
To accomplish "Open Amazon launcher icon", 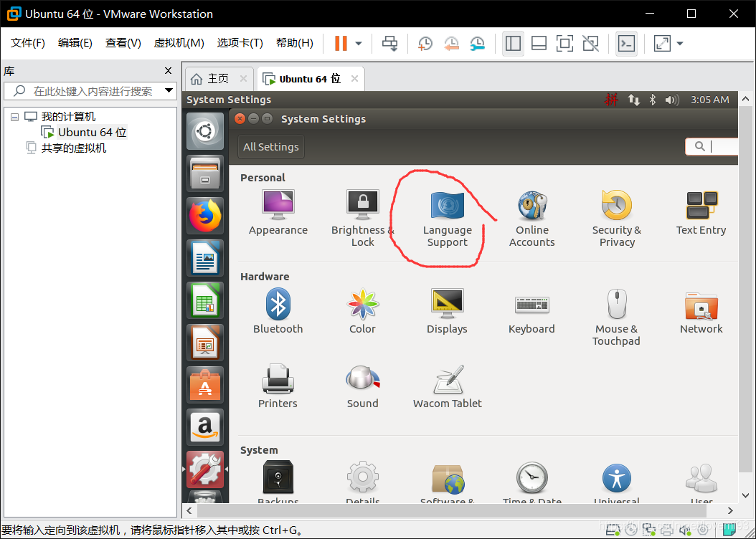I will (205, 427).
